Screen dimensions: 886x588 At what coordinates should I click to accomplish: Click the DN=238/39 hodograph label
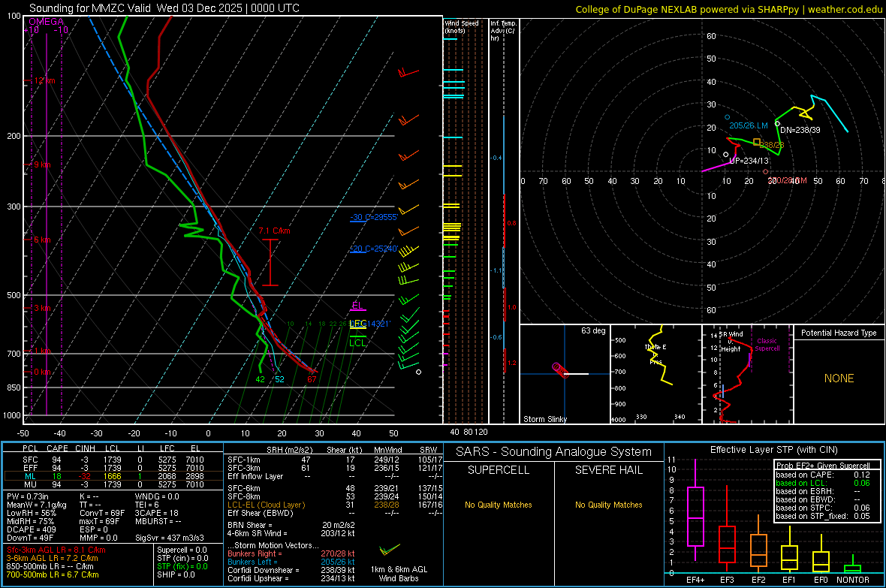(x=800, y=130)
